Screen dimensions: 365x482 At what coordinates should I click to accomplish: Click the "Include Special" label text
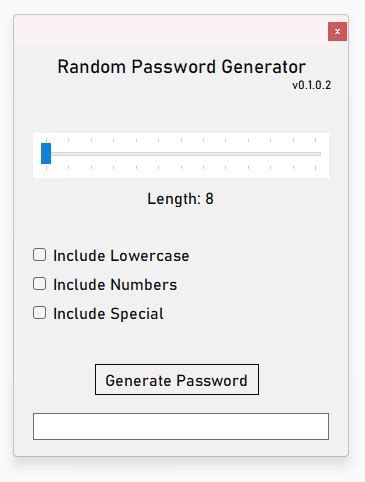tap(108, 314)
